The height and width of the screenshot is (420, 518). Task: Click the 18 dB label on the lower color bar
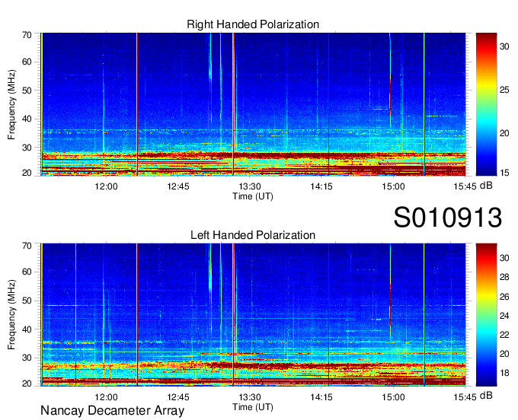coord(504,373)
